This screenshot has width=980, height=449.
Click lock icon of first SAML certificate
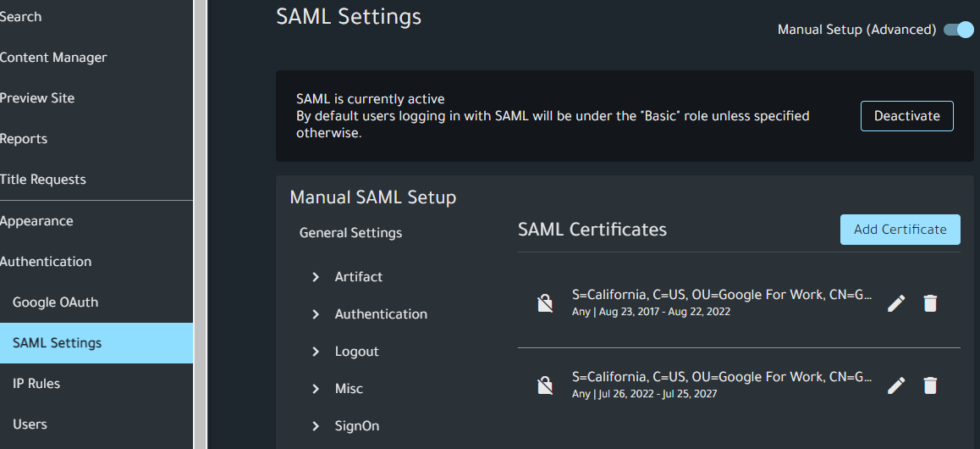(546, 303)
